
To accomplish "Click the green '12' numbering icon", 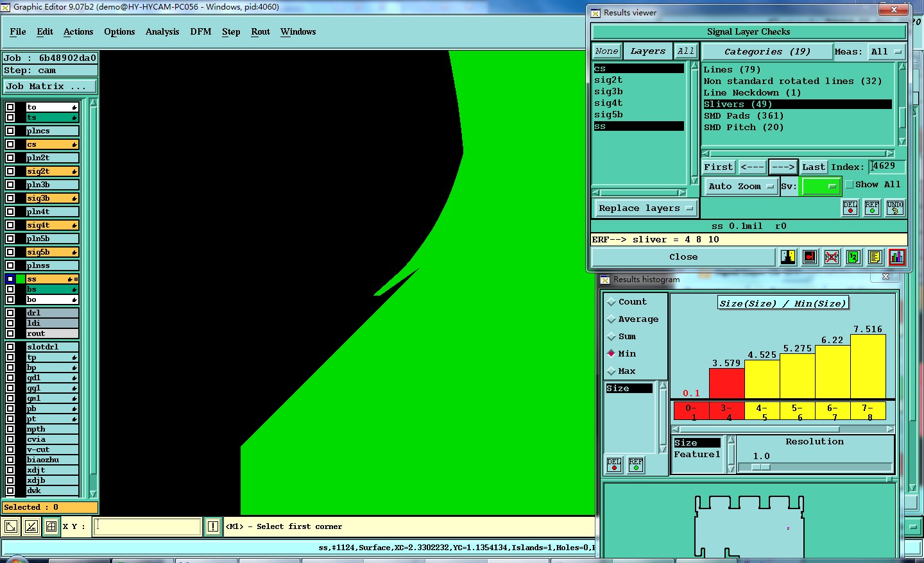I will [853, 257].
